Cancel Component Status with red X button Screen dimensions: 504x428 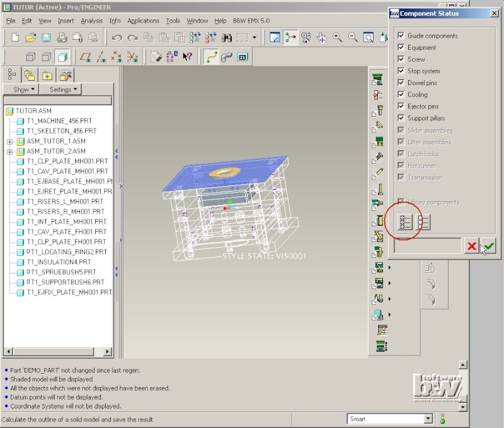[x=471, y=246]
